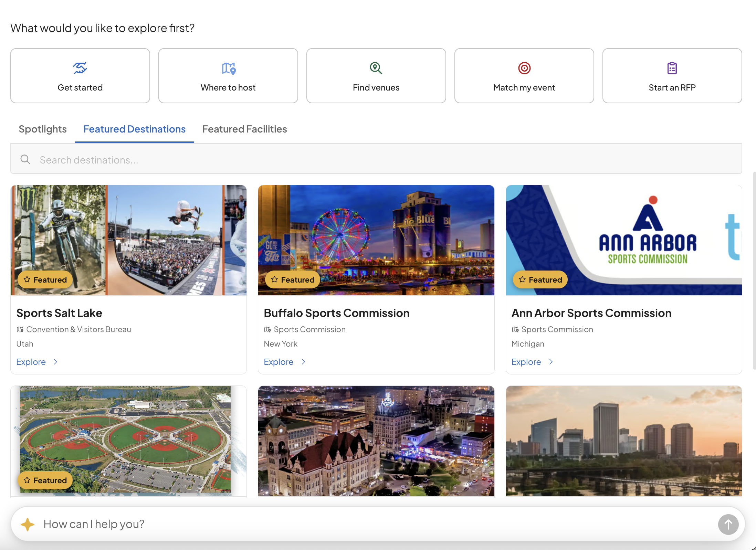Click the clipboard icon on Start an RFP
Viewport: 756px width, 550px height.
point(672,68)
